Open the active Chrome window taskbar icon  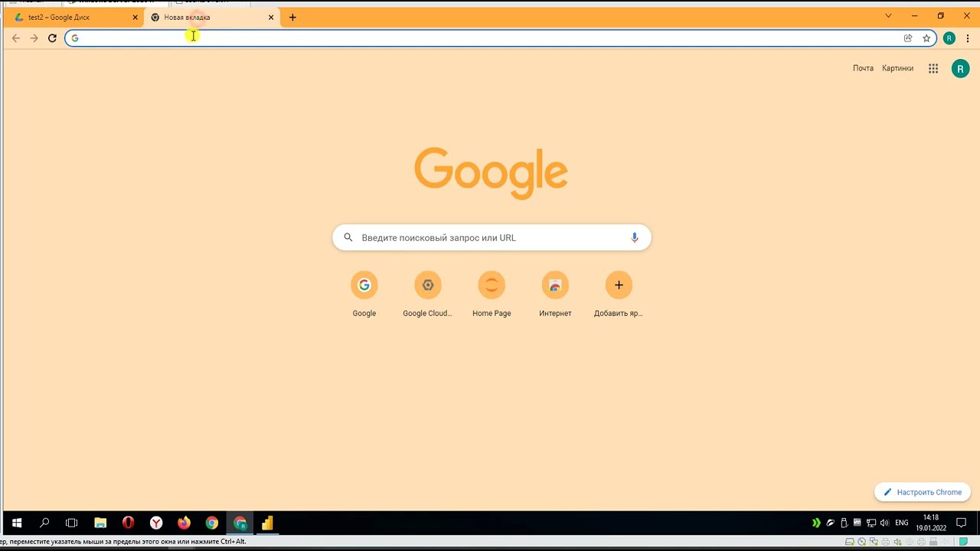(240, 523)
